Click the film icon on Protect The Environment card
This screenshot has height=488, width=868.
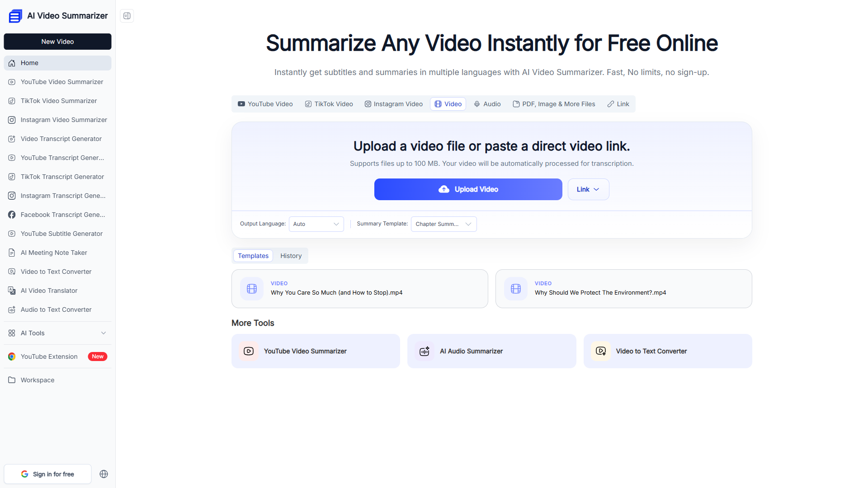[516, 289]
